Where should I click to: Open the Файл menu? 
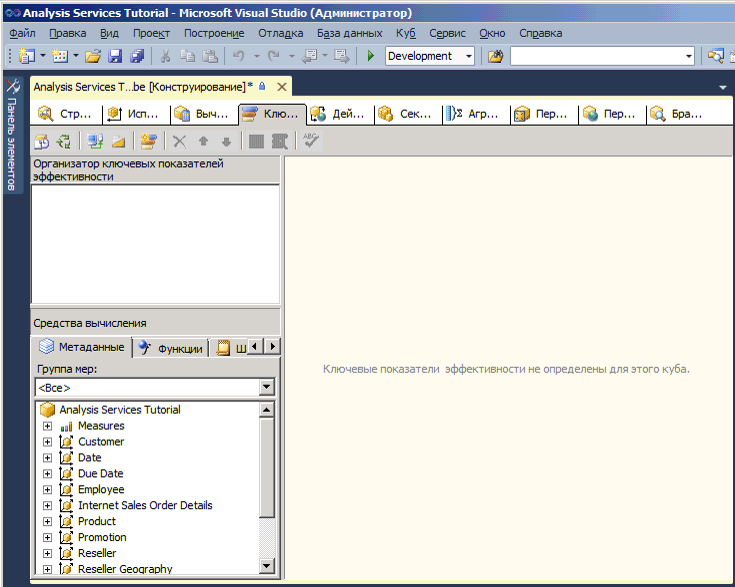point(22,33)
